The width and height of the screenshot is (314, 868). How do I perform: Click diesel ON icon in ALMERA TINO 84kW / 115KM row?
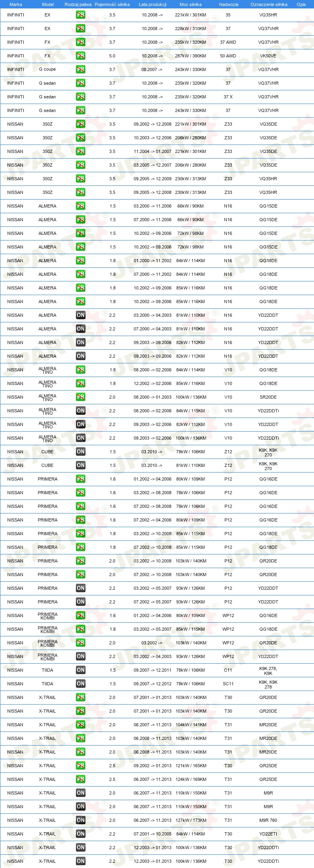pos(81,411)
